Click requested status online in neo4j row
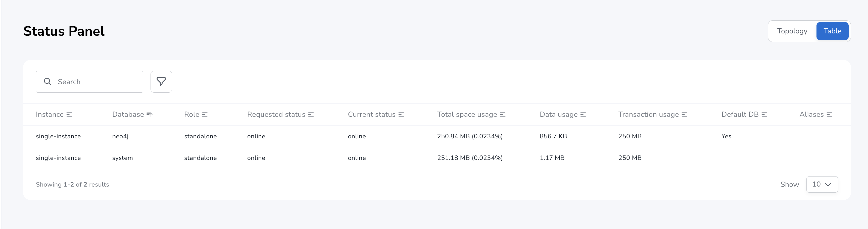 (x=256, y=136)
